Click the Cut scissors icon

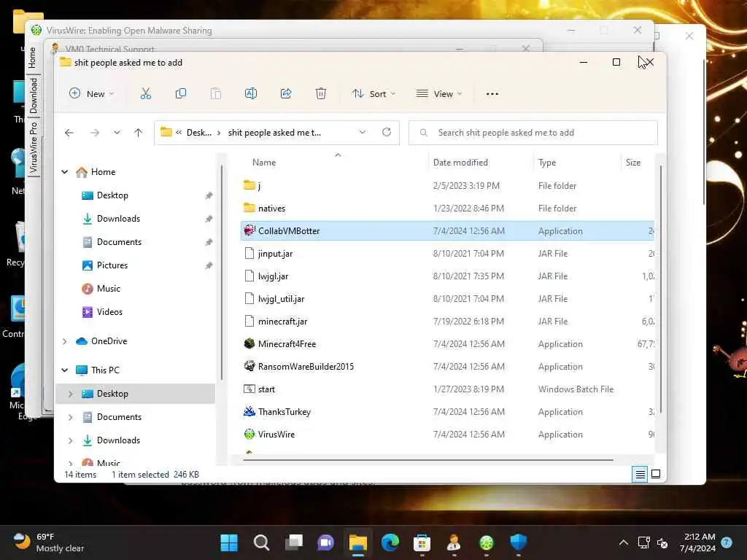coord(146,94)
